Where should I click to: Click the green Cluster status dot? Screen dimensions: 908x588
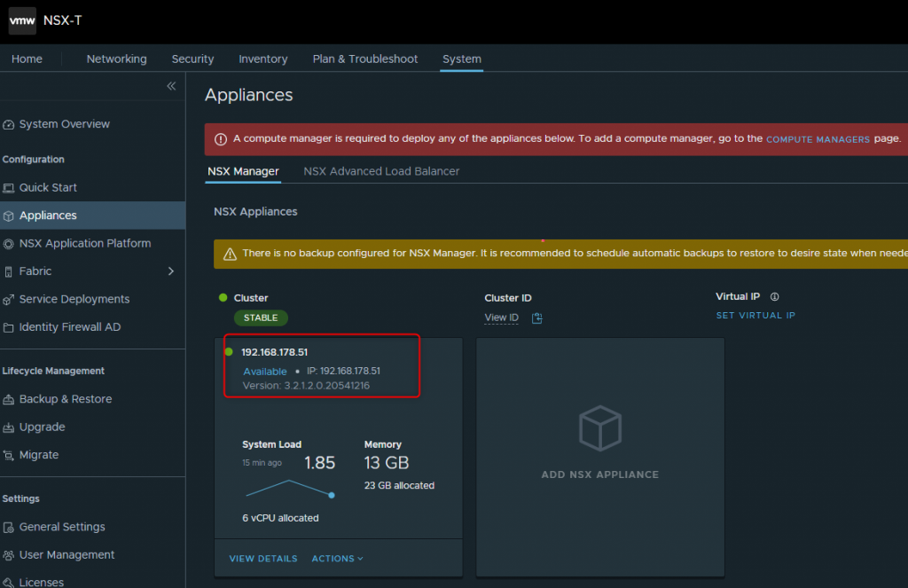pyautogui.click(x=223, y=298)
